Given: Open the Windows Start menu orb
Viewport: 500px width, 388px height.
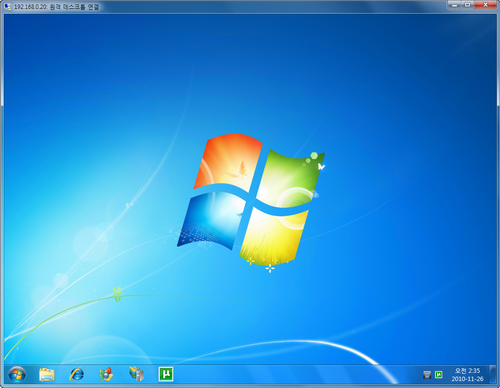Looking at the screenshot, I should [x=17, y=374].
